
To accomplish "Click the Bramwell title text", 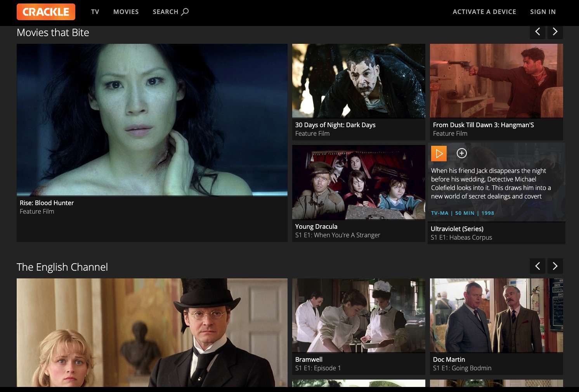I will 309,359.
